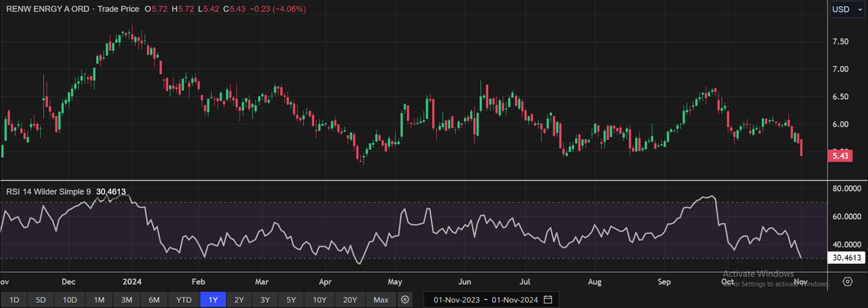Switch to 10D time range
Viewport: 868px width, 308px height.
coord(70,300)
